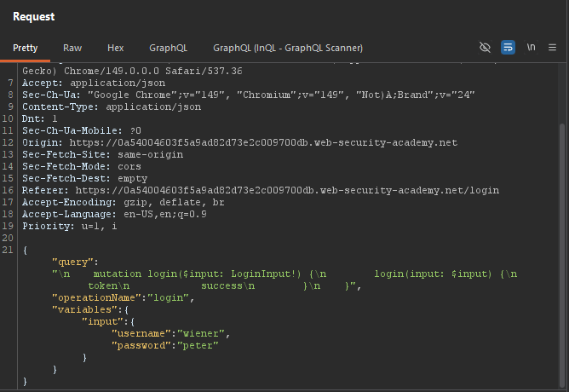Click the Content-Type header line
The image size is (569, 392).
[112, 107]
